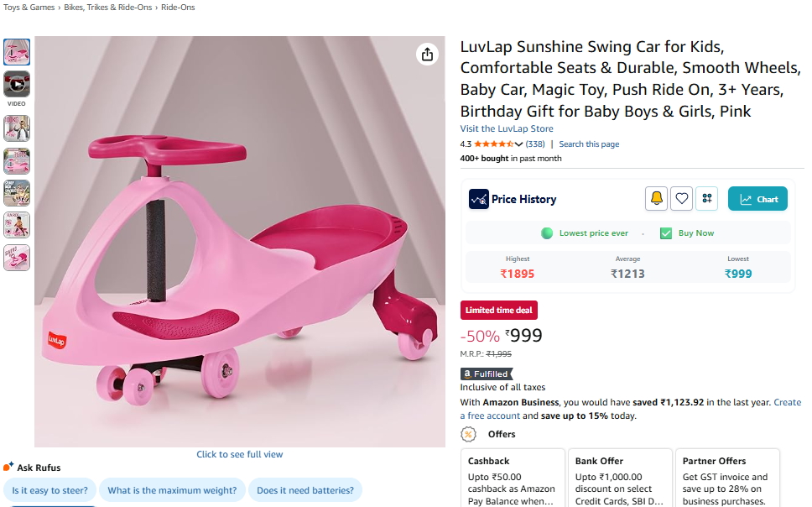Toggle the Buy Now green checkbox
The image size is (812, 507).
tap(666, 233)
